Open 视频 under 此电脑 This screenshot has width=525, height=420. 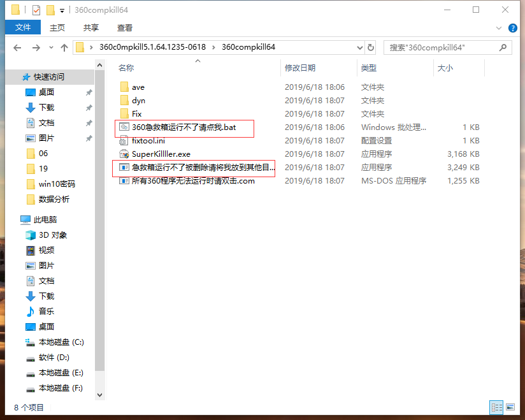pos(47,250)
